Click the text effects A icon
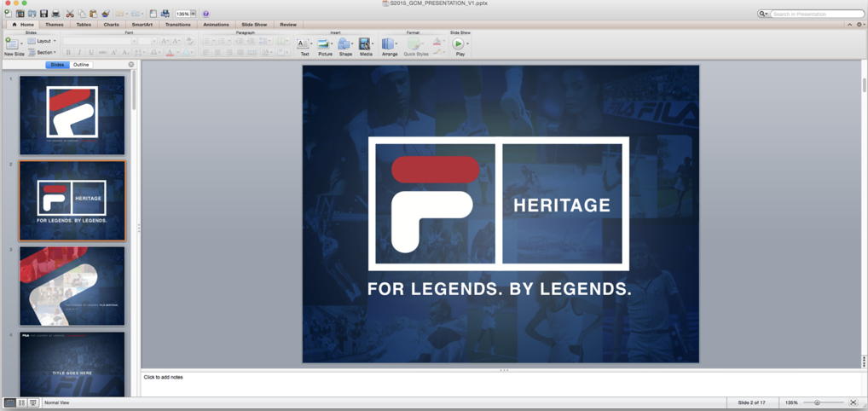 [187, 53]
